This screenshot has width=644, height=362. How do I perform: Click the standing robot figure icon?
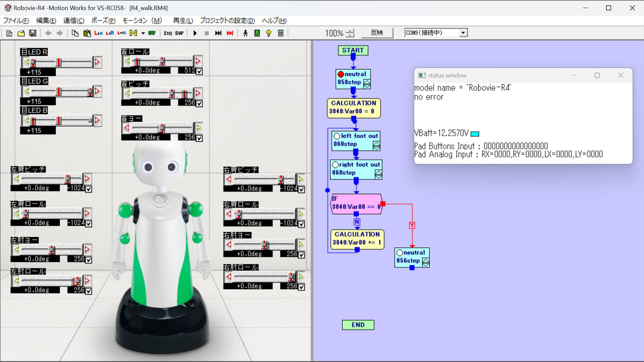[x=246, y=33]
